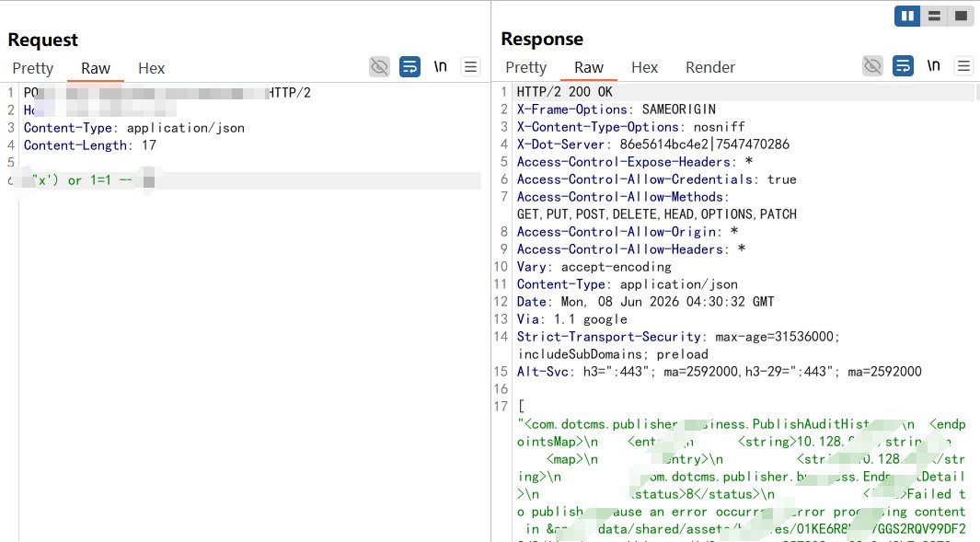Select side-by-side split layout icon
The height and width of the screenshot is (542, 980).
[907, 16]
